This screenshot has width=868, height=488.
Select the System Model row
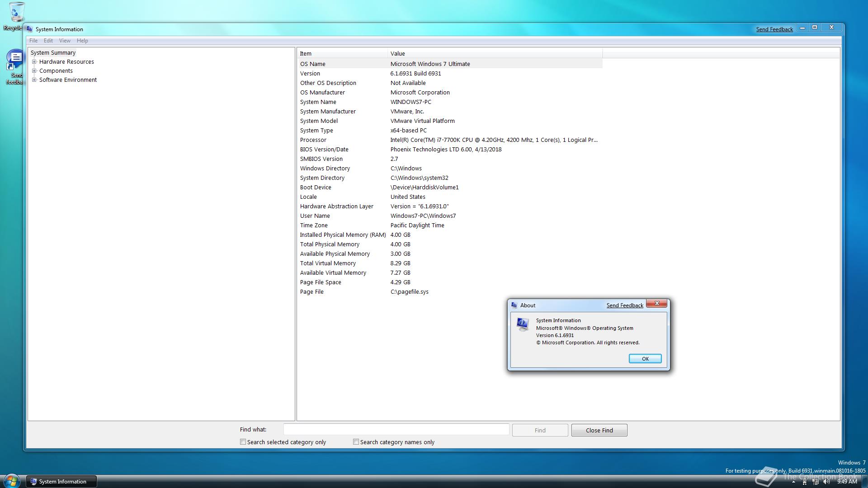pyautogui.click(x=450, y=121)
